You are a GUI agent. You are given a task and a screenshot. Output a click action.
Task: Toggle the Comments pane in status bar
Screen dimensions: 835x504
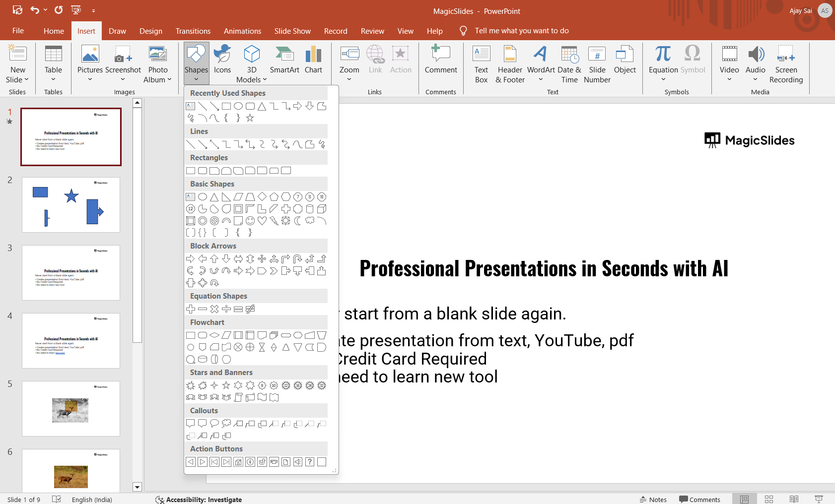tap(699, 500)
